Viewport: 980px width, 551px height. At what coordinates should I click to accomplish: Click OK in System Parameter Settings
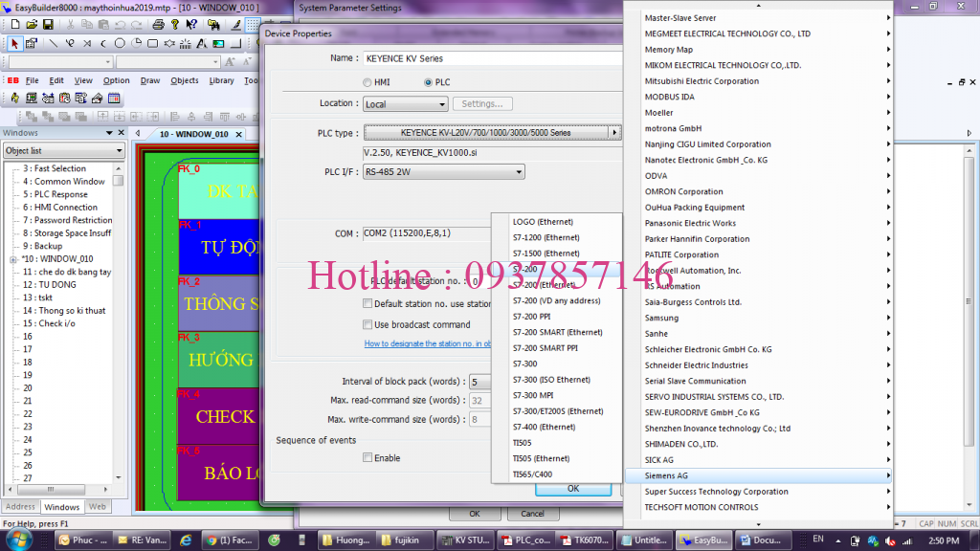point(475,514)
